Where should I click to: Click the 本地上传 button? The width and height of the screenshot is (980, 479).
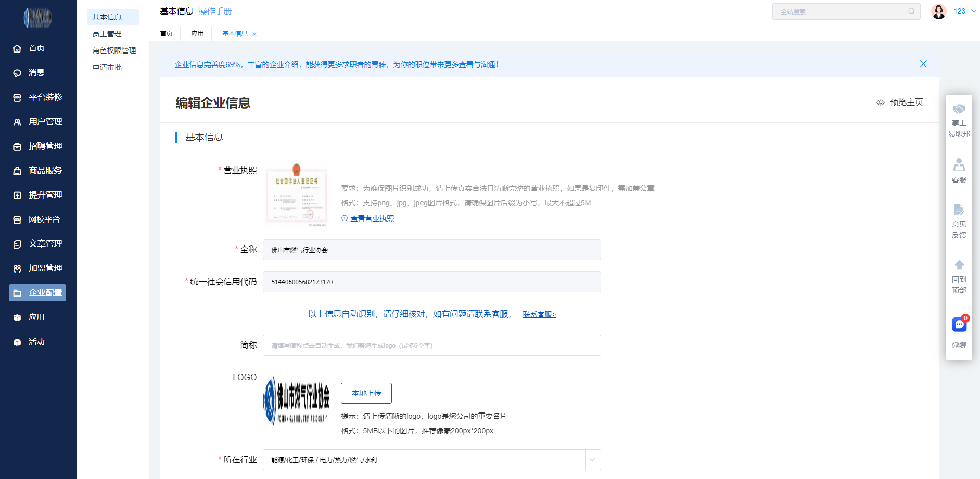[366, 393]
